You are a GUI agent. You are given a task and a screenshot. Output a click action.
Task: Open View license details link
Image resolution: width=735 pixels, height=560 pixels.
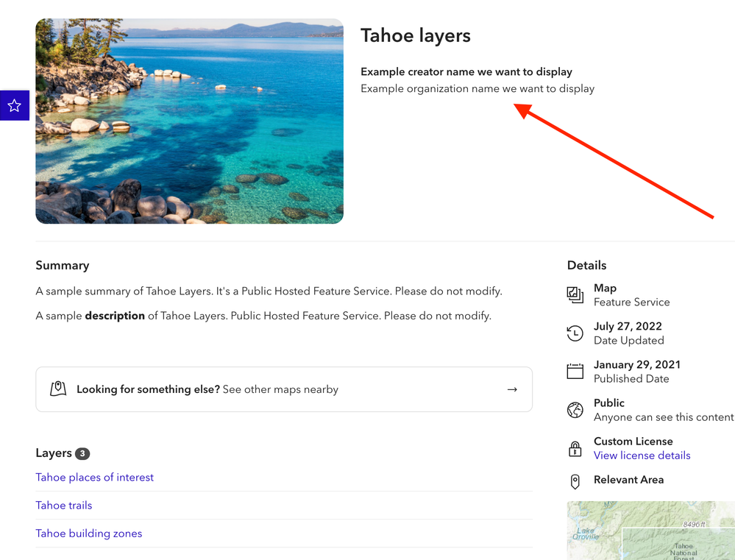pos(642,456)
